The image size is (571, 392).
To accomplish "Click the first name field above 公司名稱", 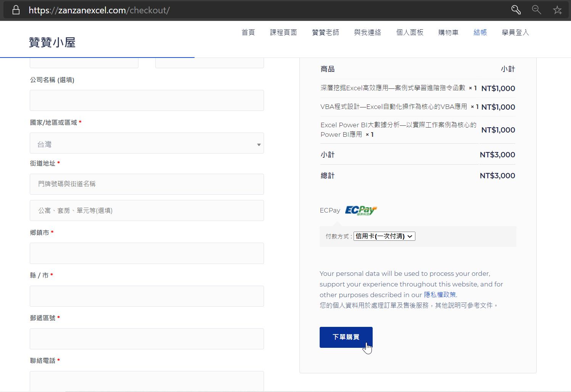I will (x=84, y=63).
